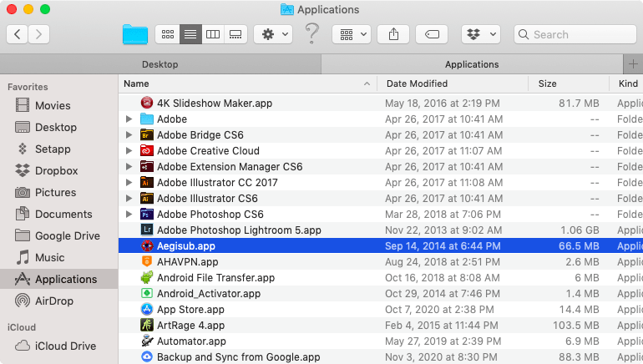Viewport: 643px width, 364px height.
Task: Click the App Store app icon
Action: pos(147,309)
